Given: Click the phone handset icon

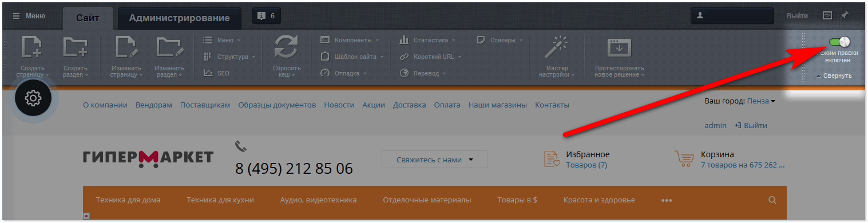Looking at the screenshot, I should pos(240,146).
